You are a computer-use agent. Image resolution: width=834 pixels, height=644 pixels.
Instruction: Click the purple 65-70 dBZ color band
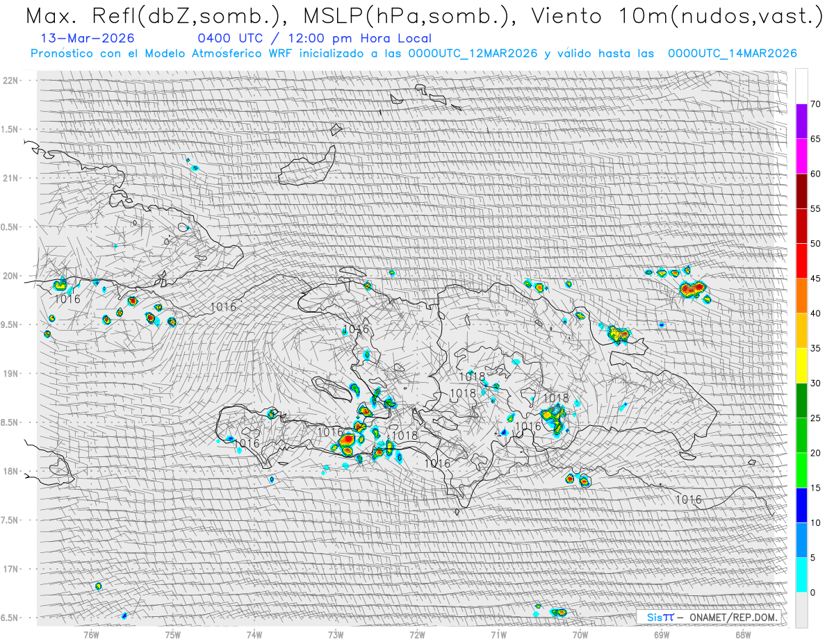click(x=801, y=122)
